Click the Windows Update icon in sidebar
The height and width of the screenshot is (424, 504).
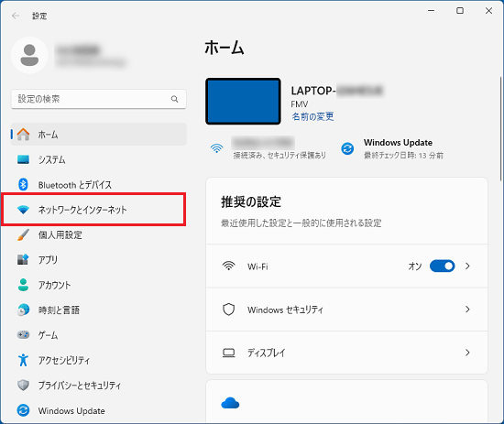point(23,410)
